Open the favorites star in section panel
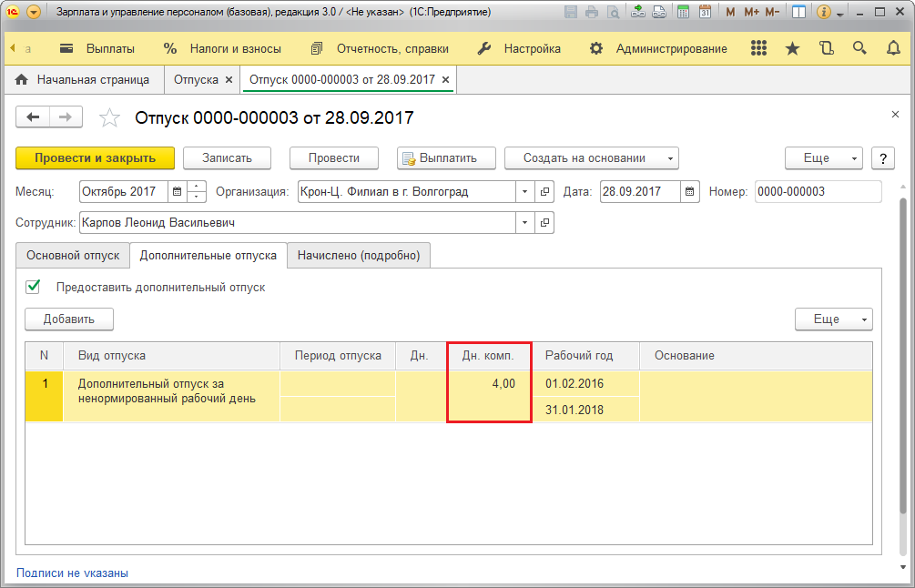This screenshot has height=588, width=915. (x=792, y=48)
